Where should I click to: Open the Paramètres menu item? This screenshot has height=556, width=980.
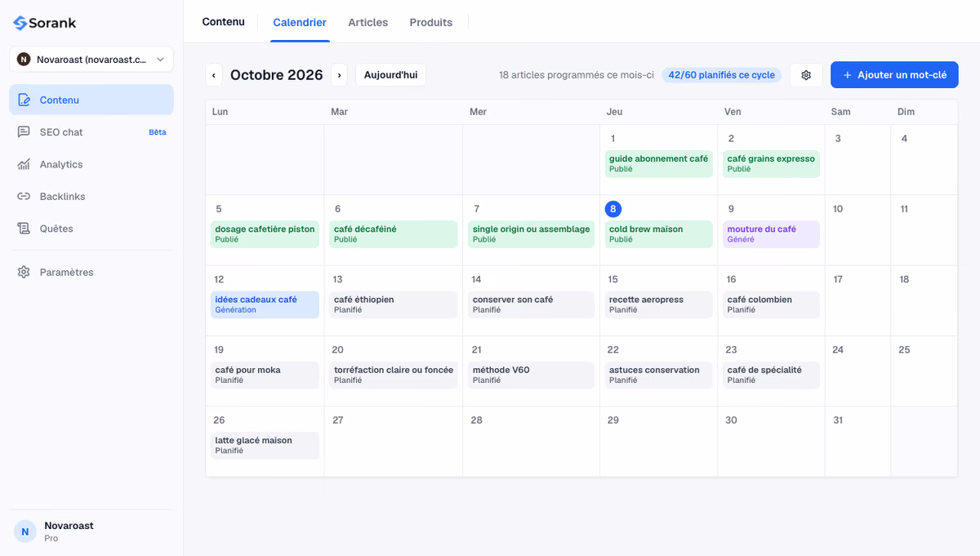click(x=91, y=272)
